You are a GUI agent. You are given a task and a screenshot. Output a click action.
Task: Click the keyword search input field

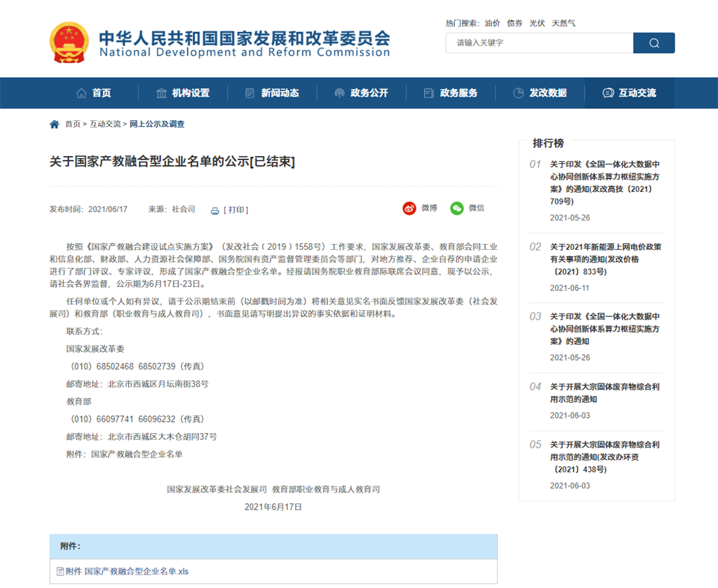[538, 43]
